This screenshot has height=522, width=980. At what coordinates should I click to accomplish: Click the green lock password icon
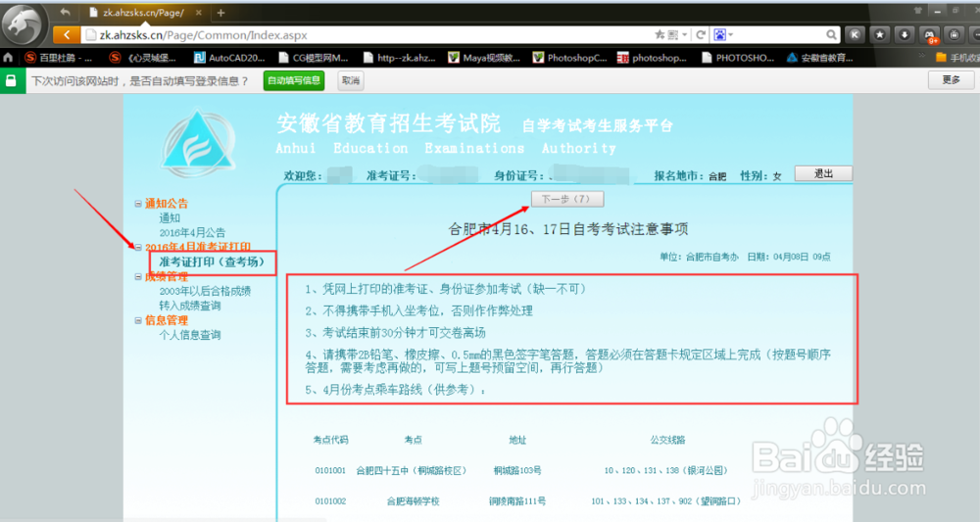11,80
